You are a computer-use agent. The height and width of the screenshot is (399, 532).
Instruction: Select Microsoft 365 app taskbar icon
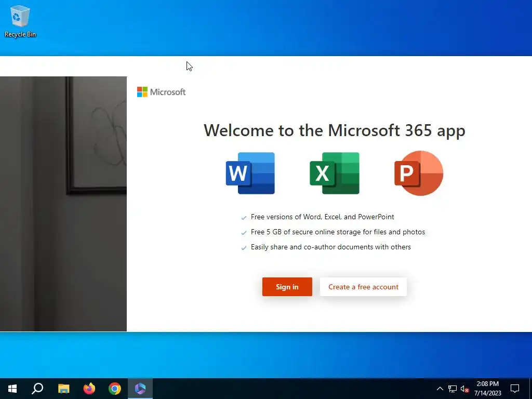pos(140,389)
